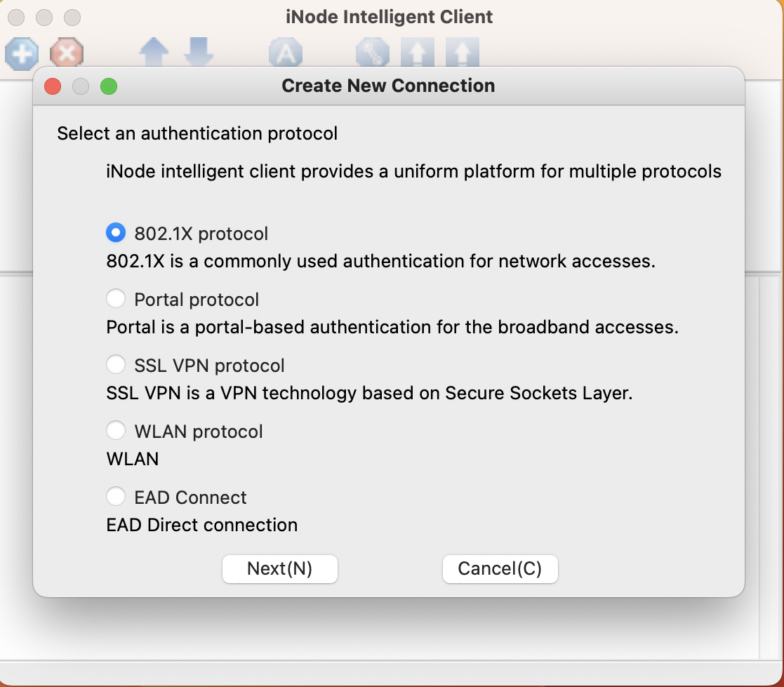Click the 'Create New Connection' title bar text

point(389,86)
